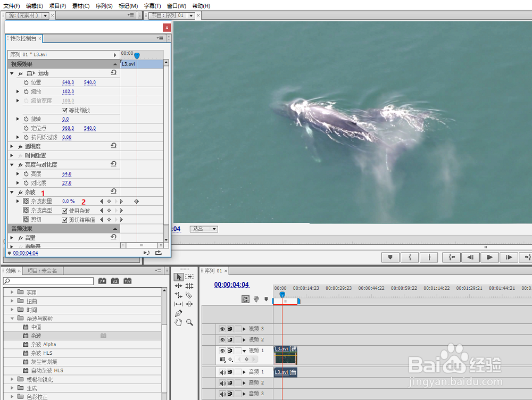Viewport: 532px width, 400px height.
Task: Expand the 扭曲 effects folder
Action: 12,301
